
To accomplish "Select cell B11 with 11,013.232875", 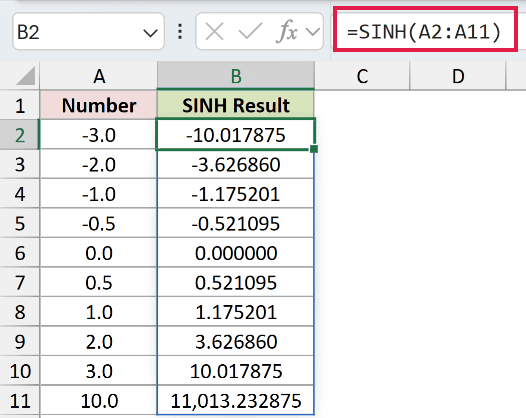I will [235, 400].
